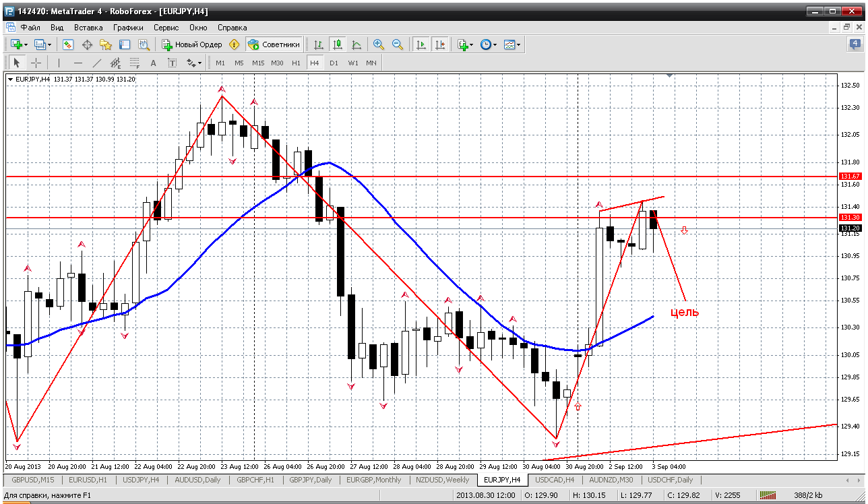Select the Cursor arrow tool
The image size is (868, 504).
pyautogui.click(x=17, y=63)
